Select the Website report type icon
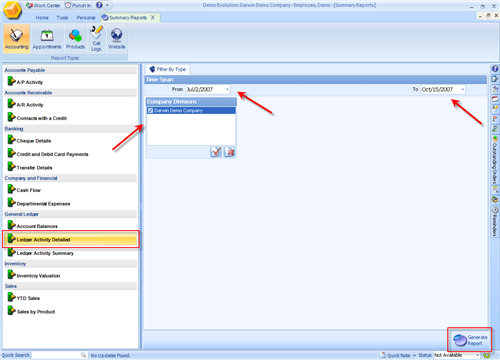 tap(116, 39)
